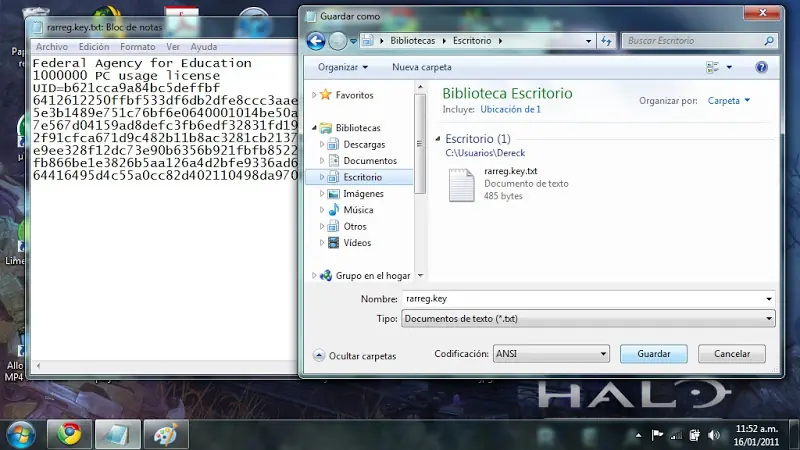
Task: Change view with the views icon
Action: 712,67
